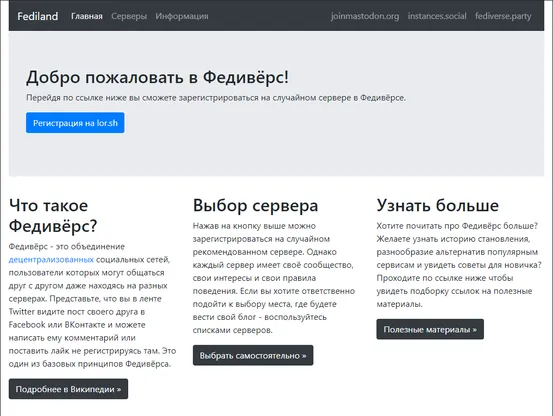Go to the Информация navigation item

(x=182, y=16)
